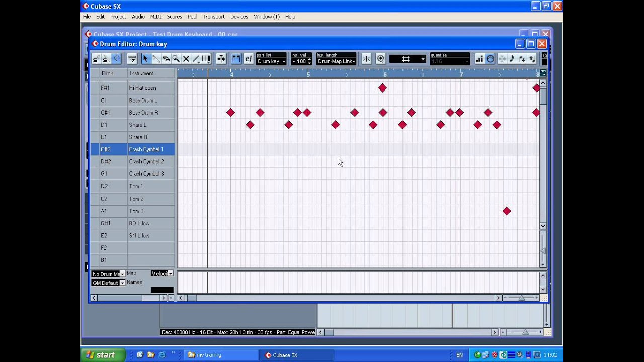Viewport: 644px width, 362px height.
Task: Adjust the Drum Editor horizontal zoom slider
Action: click(521, 298)
